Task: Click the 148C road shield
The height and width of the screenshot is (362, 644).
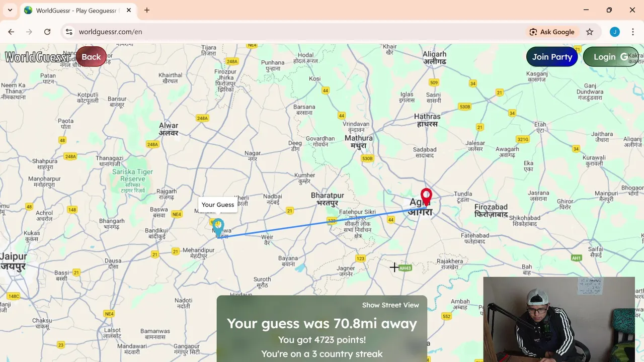Action: tap(14, 296)
